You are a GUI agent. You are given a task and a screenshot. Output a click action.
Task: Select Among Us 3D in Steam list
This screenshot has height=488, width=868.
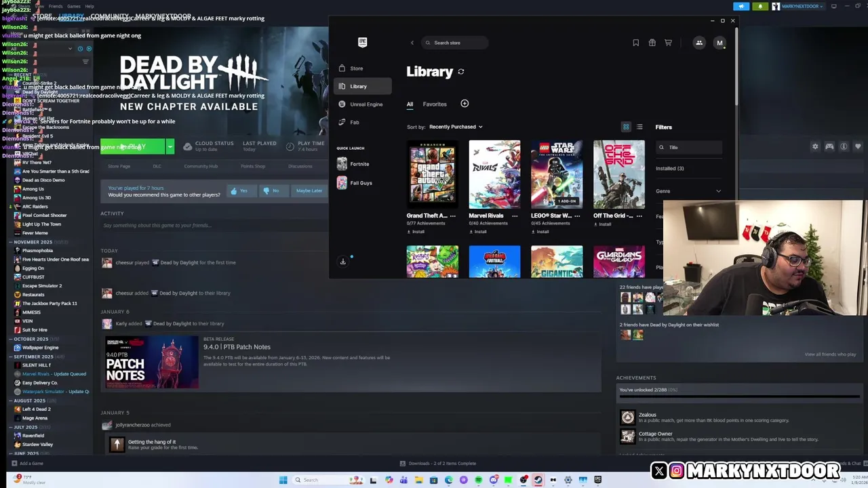pos(37,198)
